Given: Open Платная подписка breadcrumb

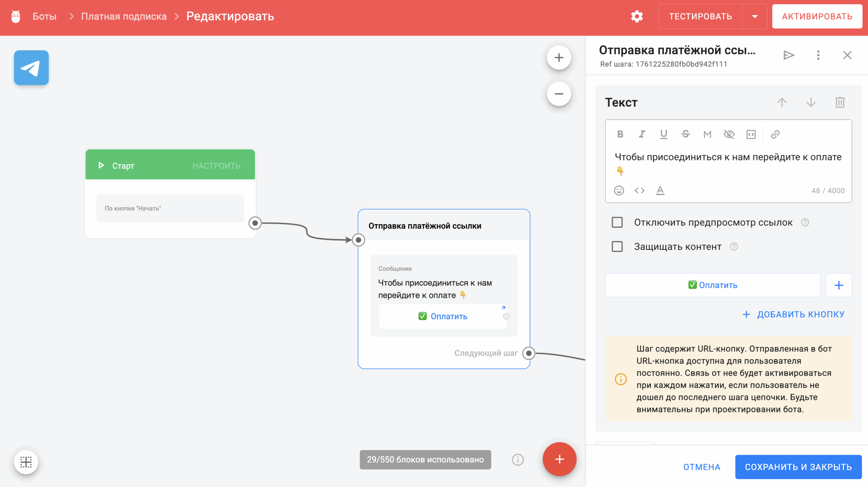Looking at the screenshot, I should (124, 16).
